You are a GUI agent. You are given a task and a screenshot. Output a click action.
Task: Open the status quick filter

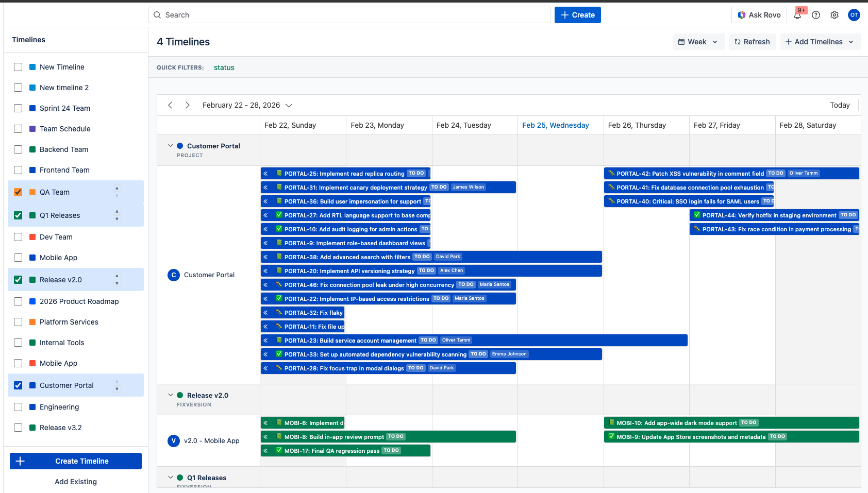224,67
